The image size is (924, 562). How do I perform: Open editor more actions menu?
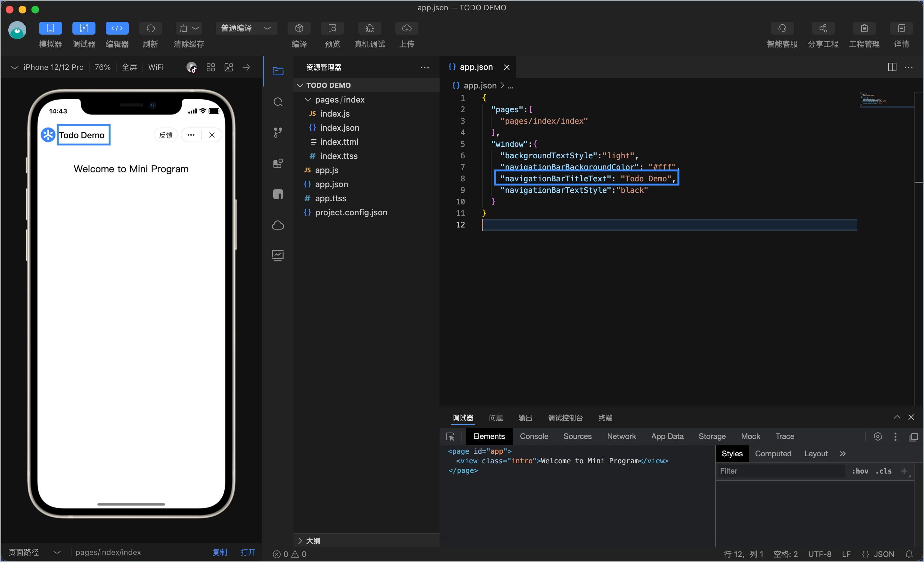point(909,68)
